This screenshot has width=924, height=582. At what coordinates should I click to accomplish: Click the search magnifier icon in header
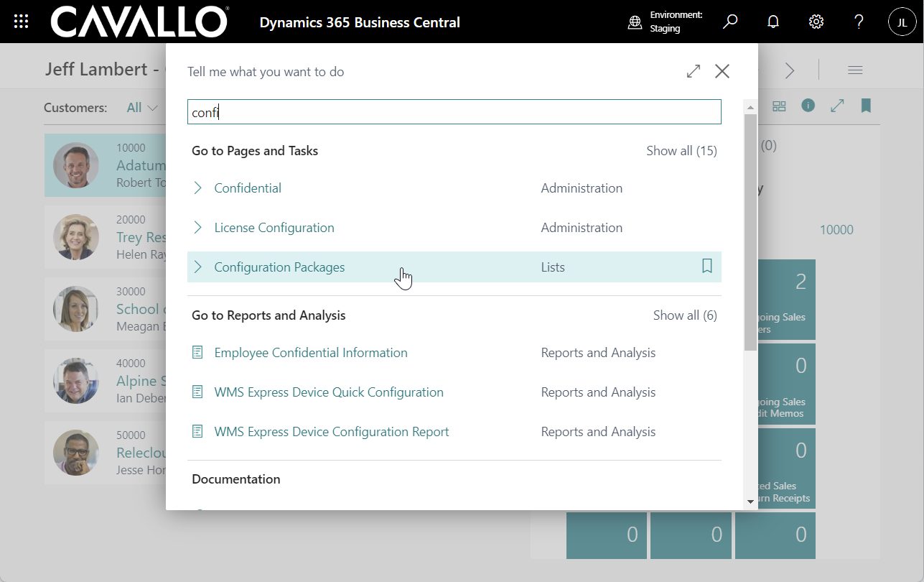[x=730, y=22]
